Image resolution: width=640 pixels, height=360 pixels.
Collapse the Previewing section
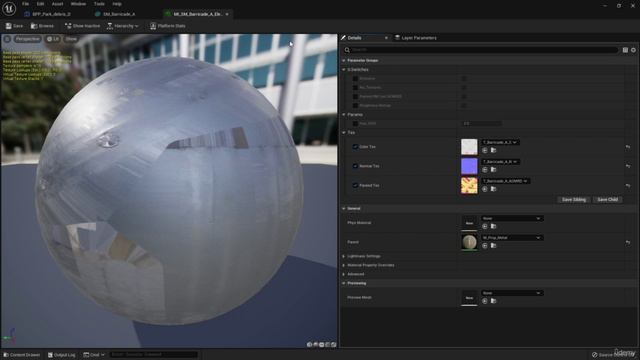click(344, 283)
